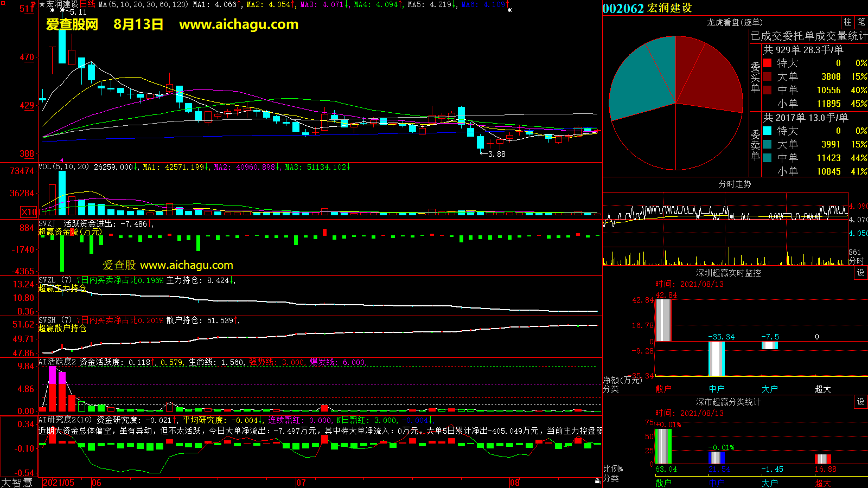
Task: Select the 分时走势 panel title
Action: tap(735, 184)
